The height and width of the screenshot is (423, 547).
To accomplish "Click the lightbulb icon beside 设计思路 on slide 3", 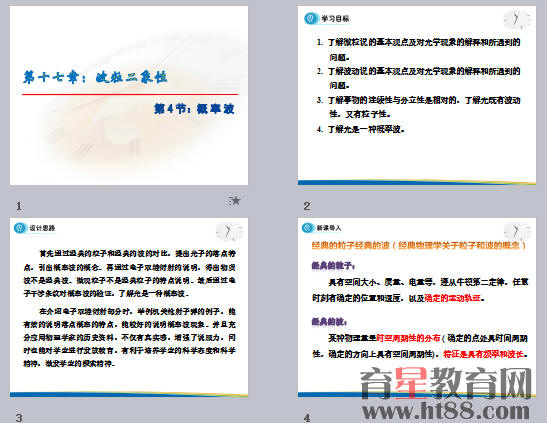I will [20, 228].
